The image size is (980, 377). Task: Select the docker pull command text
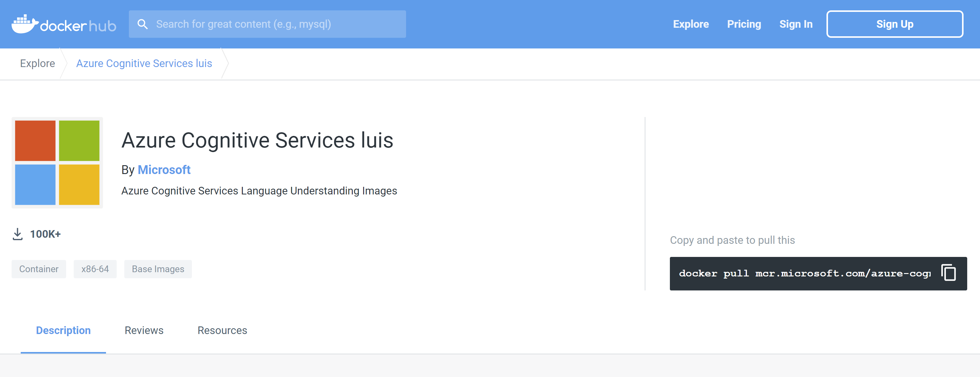[x=805, y=273]
